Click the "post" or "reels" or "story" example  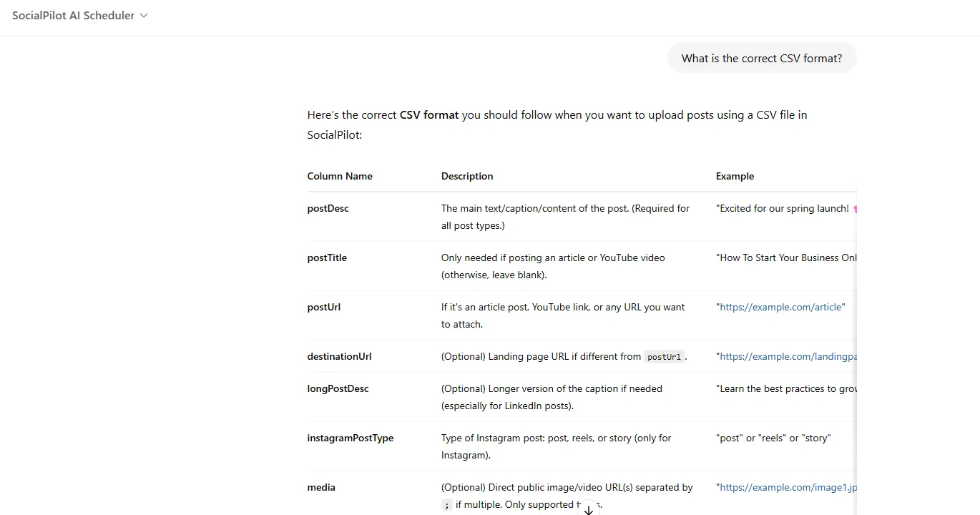(x=773, y=438)
